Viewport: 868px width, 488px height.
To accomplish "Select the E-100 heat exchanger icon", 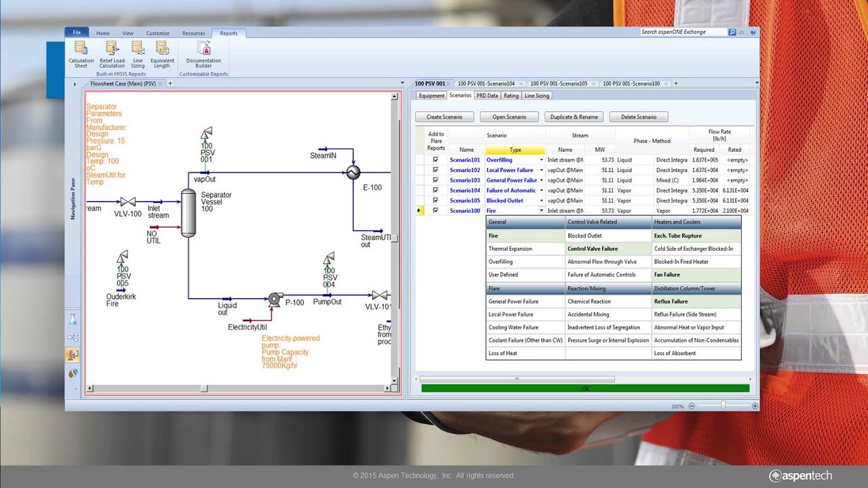I will [x=353, y=172].
